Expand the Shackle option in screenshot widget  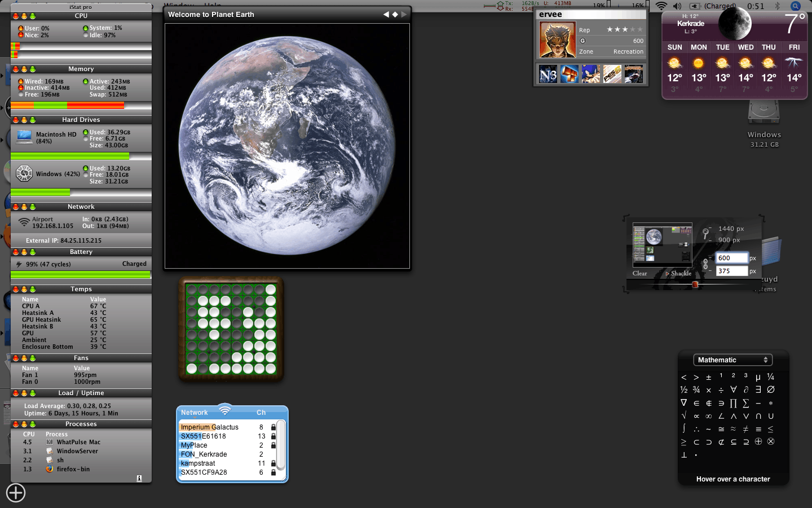(x=678, y=273)
